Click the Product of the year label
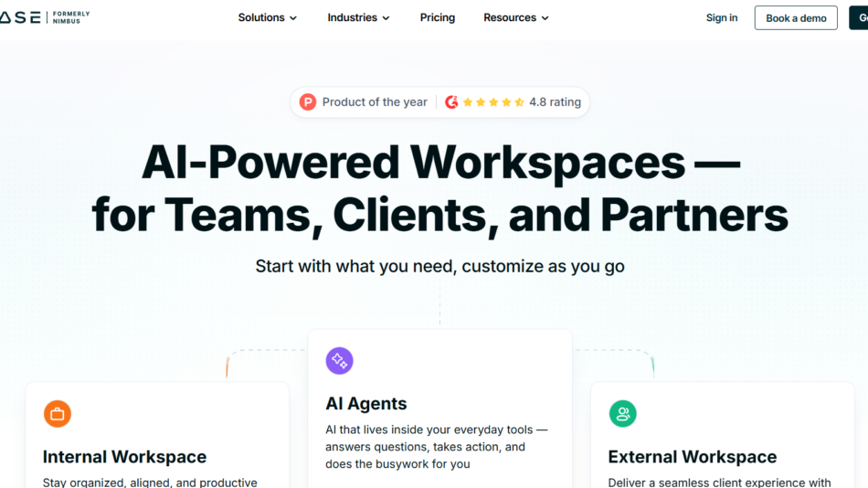Screen dimensions: 868x488 pos(375,102)
